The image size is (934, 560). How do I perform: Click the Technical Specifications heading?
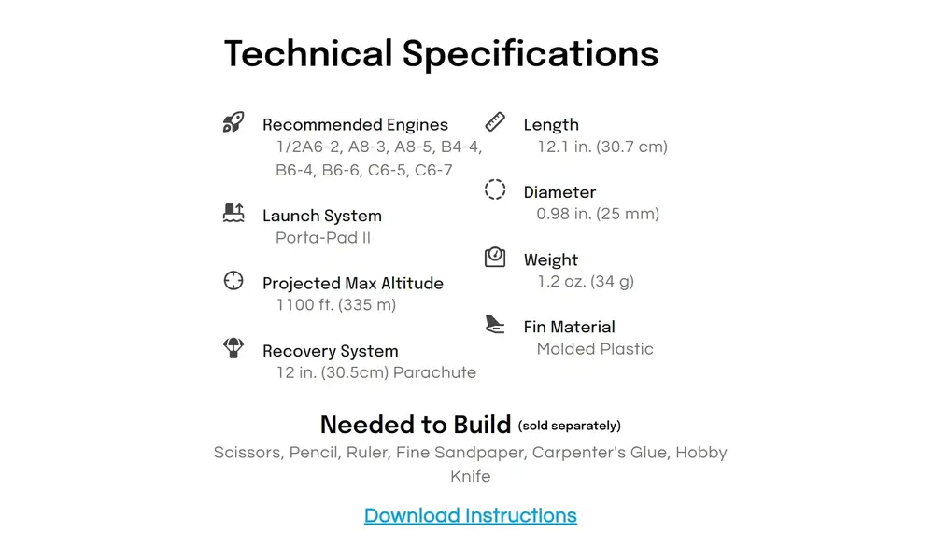coord(442,53)
